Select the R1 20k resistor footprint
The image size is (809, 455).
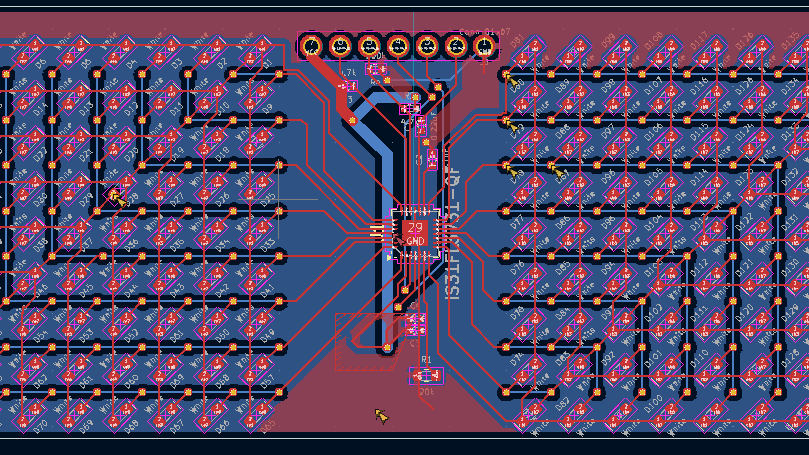click(x=426, y=375)
